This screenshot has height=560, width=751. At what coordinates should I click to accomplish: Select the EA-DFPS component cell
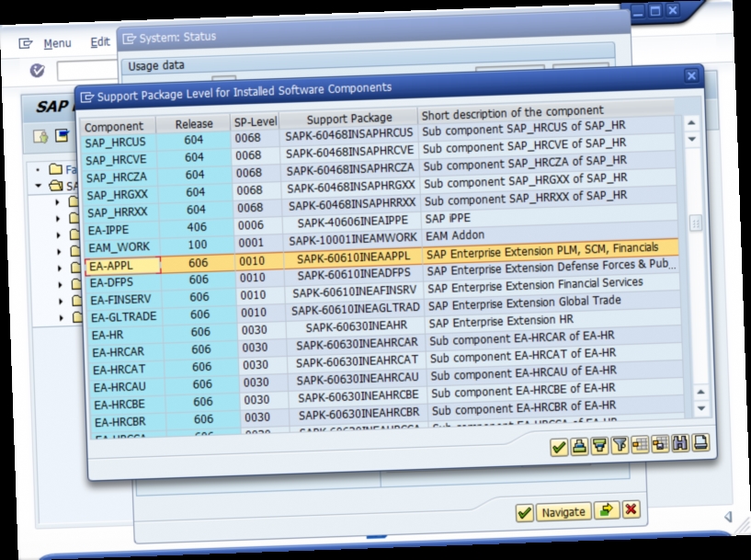pyautogui.click(x=124, y=282)
